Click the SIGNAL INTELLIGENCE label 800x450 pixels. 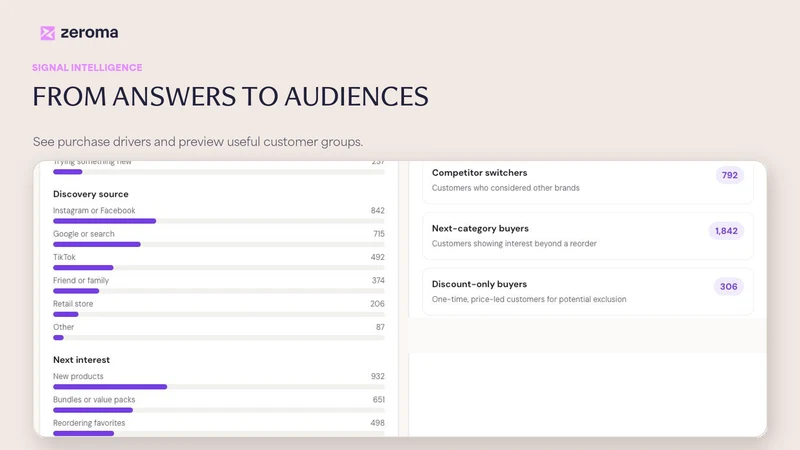pyautogui.click(x=87, y=67)
